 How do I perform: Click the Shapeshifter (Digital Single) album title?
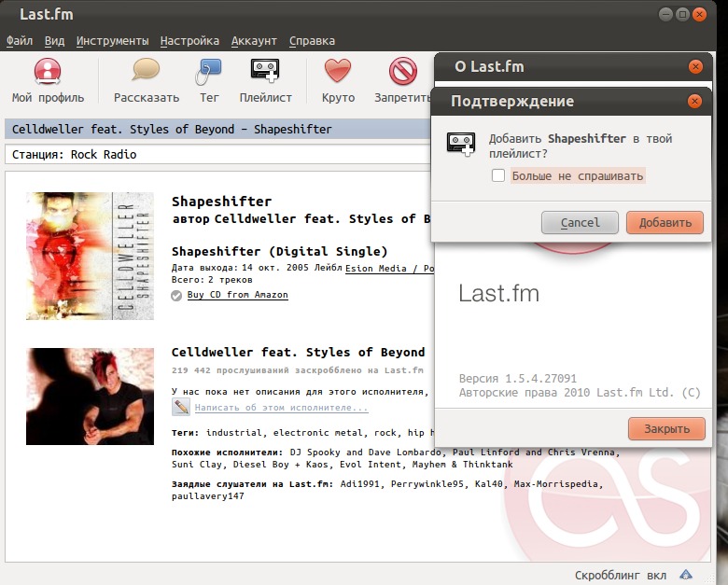[x=279, y=251]
